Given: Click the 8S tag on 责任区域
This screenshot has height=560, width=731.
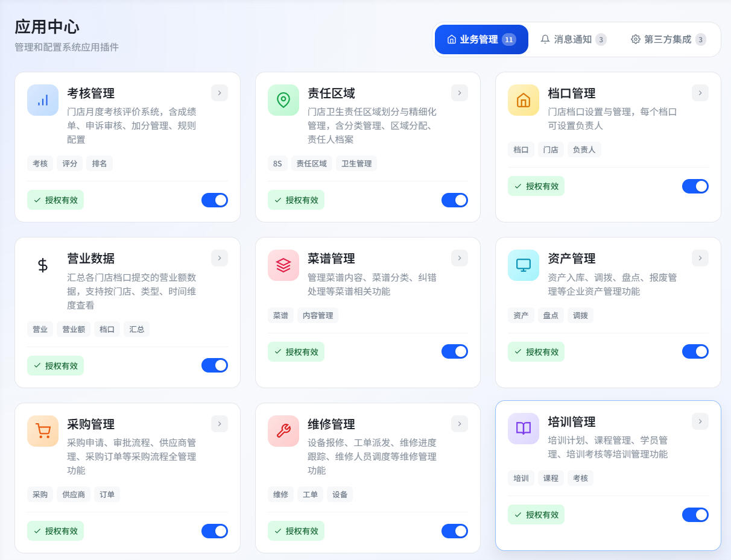Looking at the screenshot, I should coord(277,163).
